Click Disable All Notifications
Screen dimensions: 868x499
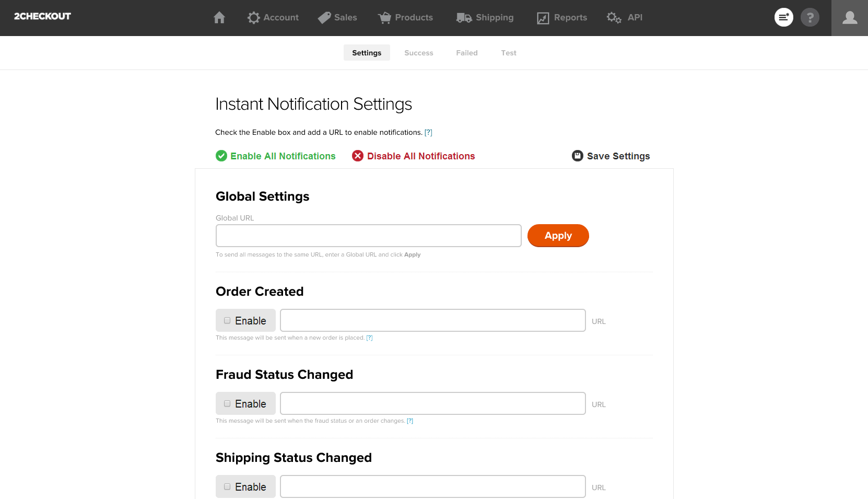coord(420,156)
